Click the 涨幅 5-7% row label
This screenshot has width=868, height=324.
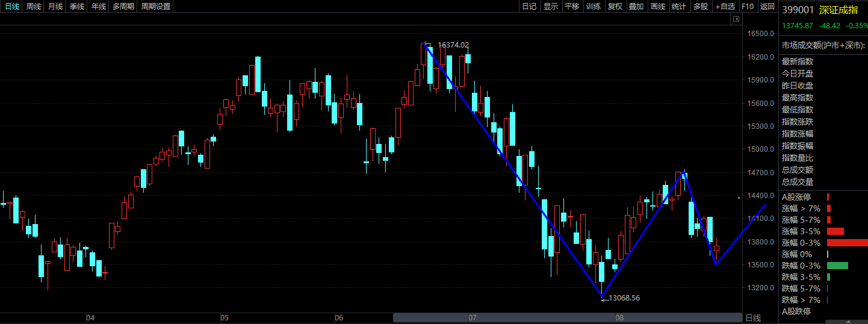point(801,220)
